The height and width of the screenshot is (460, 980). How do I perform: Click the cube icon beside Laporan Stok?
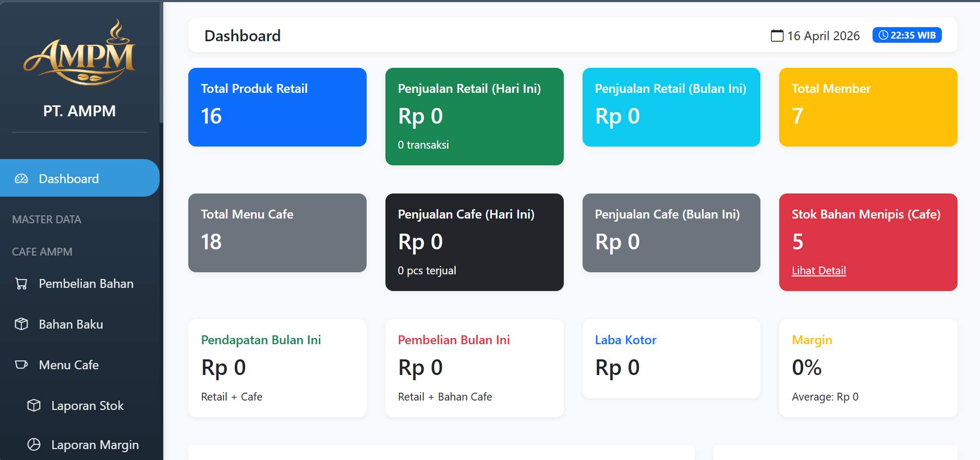34,405
